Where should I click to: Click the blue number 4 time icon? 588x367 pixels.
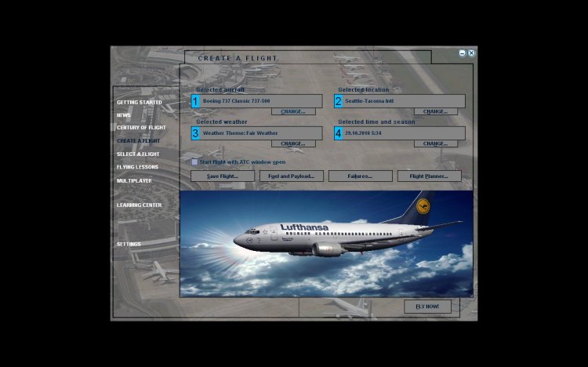(x=338, y=133)
